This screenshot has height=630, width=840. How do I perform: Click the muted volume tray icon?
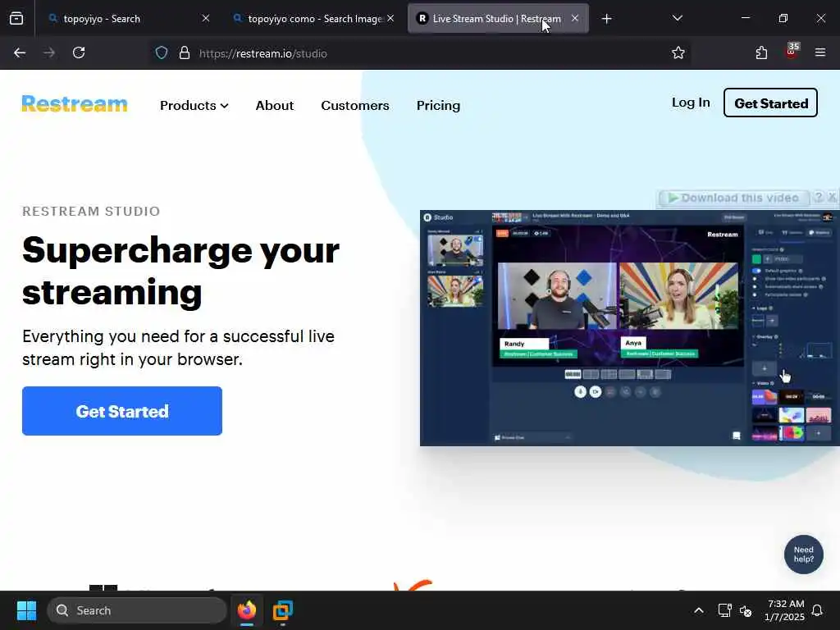746,610
